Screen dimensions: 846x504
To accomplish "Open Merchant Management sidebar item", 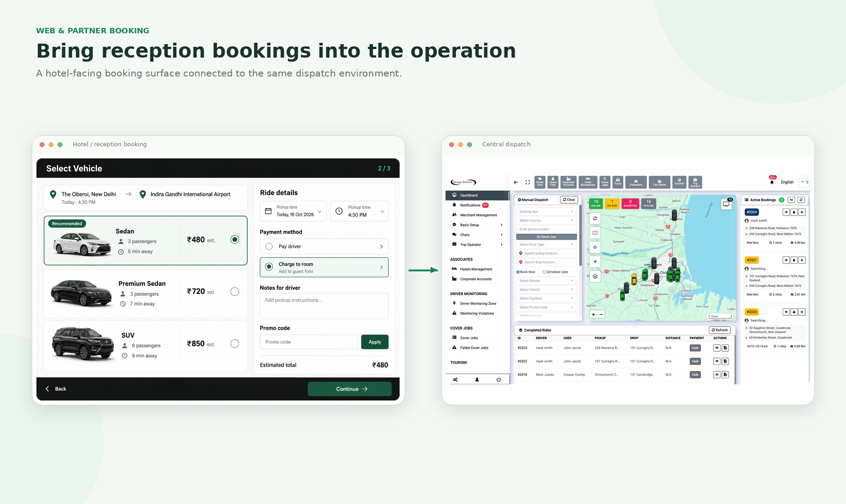I will click(477, 215).
